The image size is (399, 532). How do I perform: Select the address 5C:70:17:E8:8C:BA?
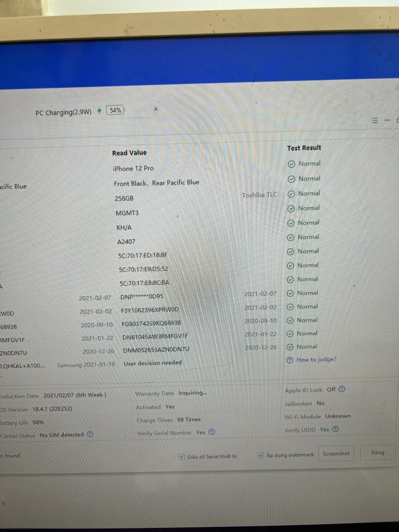(x=144, y=283)
